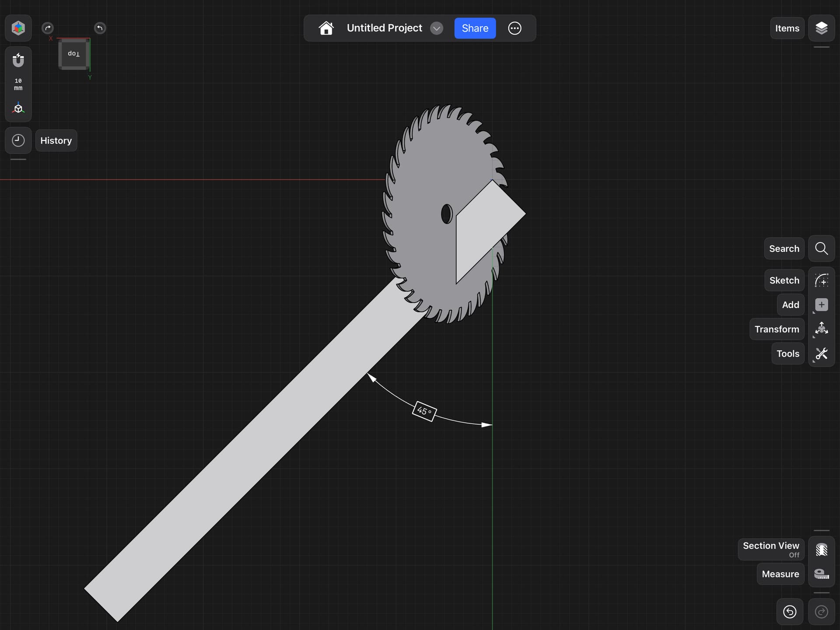The width and height of the screenshot is (840, 630).
Task: Click the Untitled Project title
Action: (x=384, y=28)
